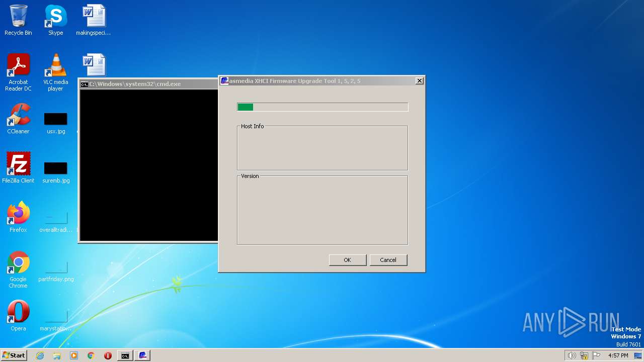Open Acrobat Reader DC shortcut

(18, 72)
